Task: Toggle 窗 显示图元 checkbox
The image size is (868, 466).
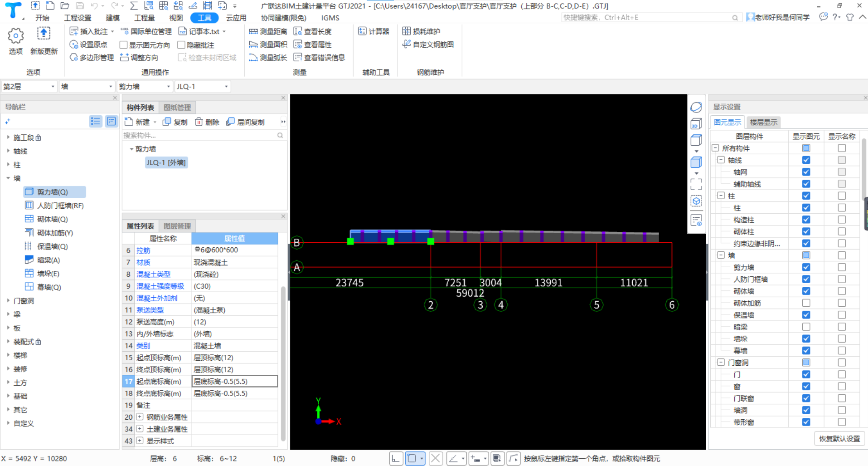Action: (x=806, y=386)
